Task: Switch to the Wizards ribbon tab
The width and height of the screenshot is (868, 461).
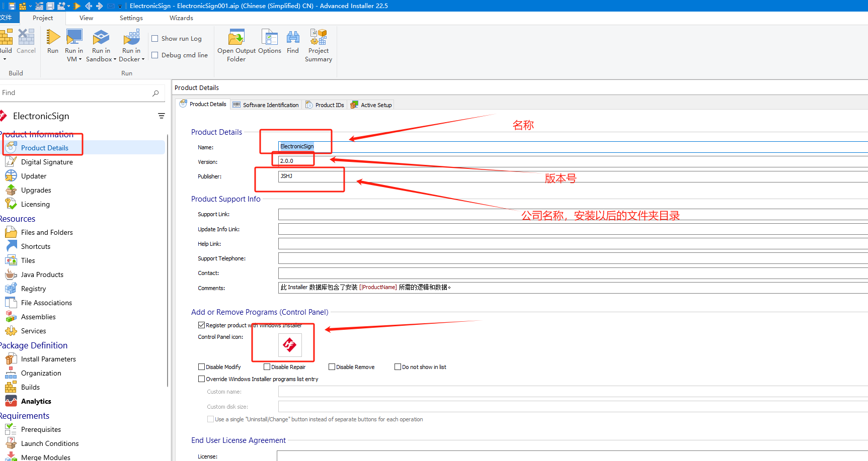Action: pyautogui.click(x=181, y=18)
